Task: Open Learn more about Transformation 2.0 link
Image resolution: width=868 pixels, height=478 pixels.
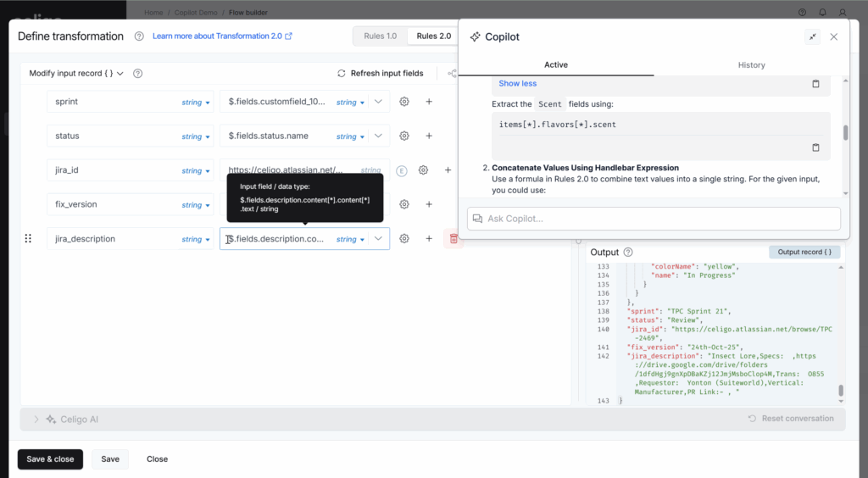Action: coord(222,36)
